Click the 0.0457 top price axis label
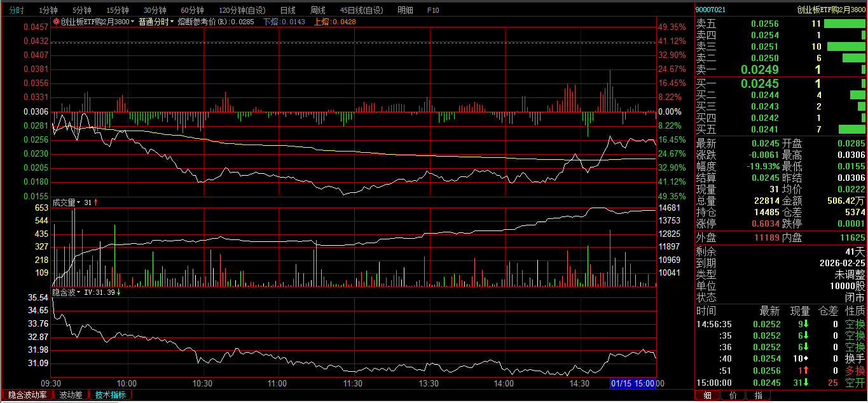This screenshot has width=868, height=403. click(36, 27)
